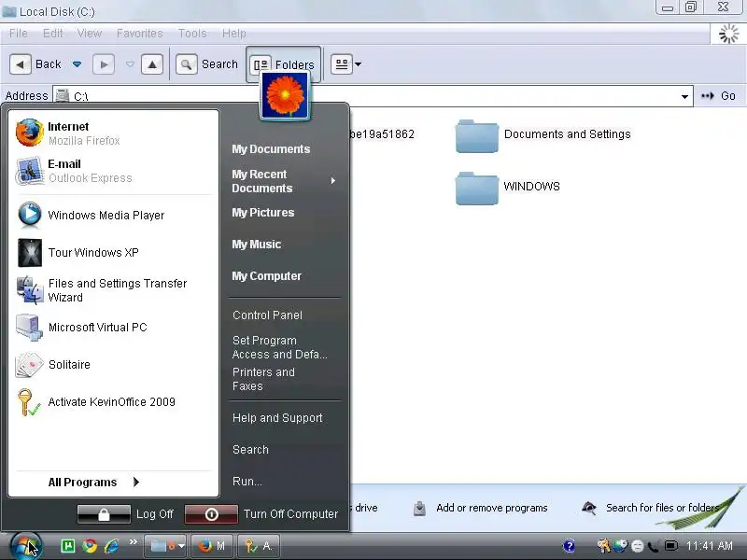747x560 pixels.
Task: Expand All Programs list
Action: [93, 482]
